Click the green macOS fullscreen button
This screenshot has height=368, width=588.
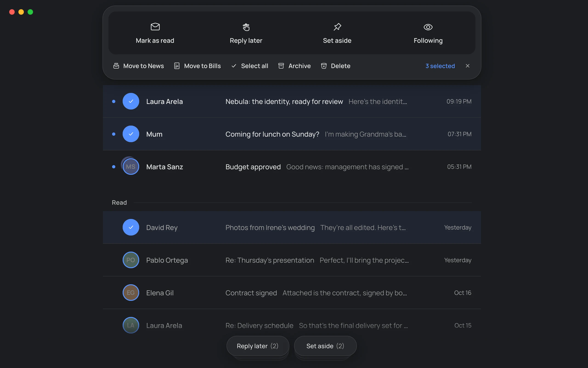click(x=30, y=12)
